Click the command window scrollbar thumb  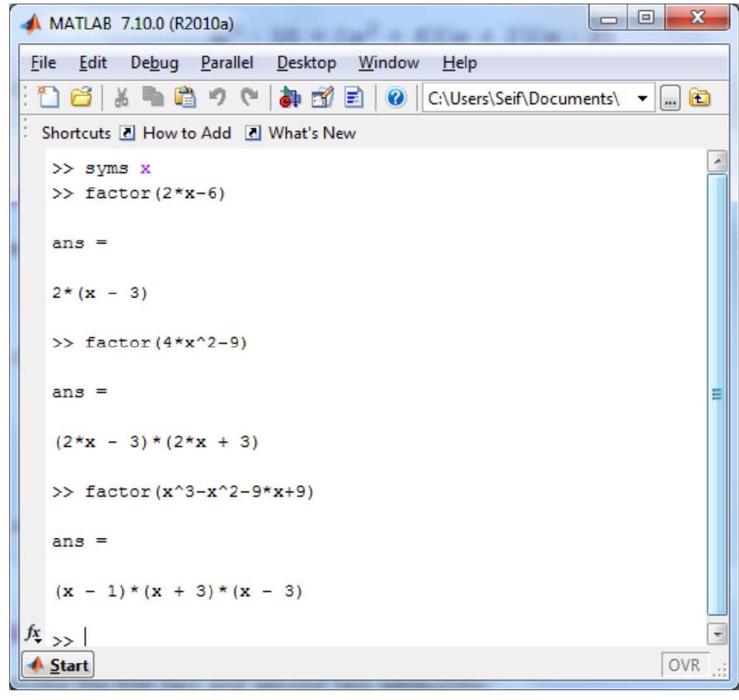716,394
